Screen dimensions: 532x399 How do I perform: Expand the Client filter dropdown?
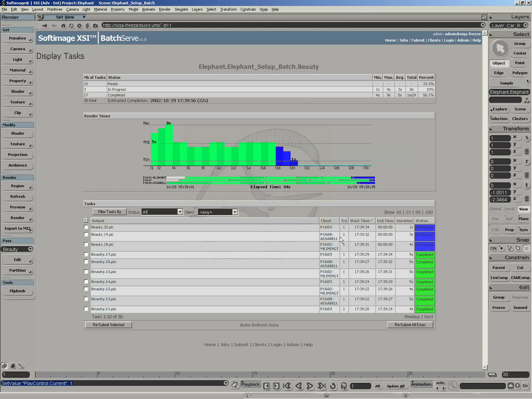tap(235, 212)
